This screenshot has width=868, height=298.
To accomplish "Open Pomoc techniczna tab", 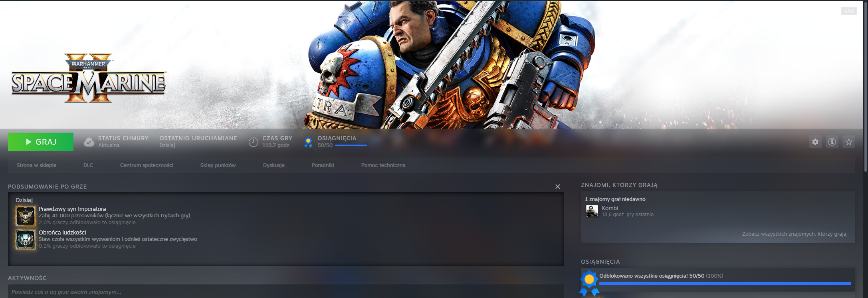I will pyautogui.click(x=383, y=165).
